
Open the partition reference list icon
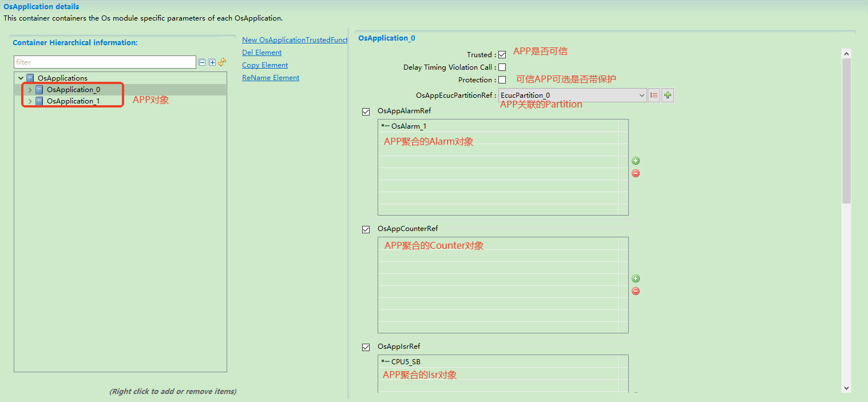[x=654, y=95]
